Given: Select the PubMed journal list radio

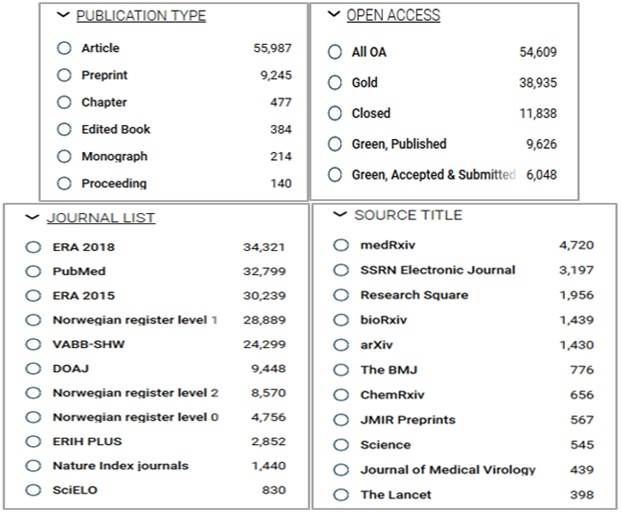Looking at the screenshot, I should tap(33, 271).
